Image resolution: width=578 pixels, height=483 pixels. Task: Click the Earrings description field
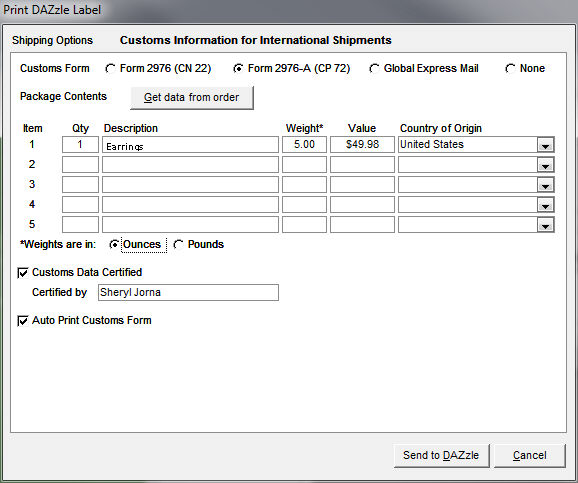click(190, 145)
